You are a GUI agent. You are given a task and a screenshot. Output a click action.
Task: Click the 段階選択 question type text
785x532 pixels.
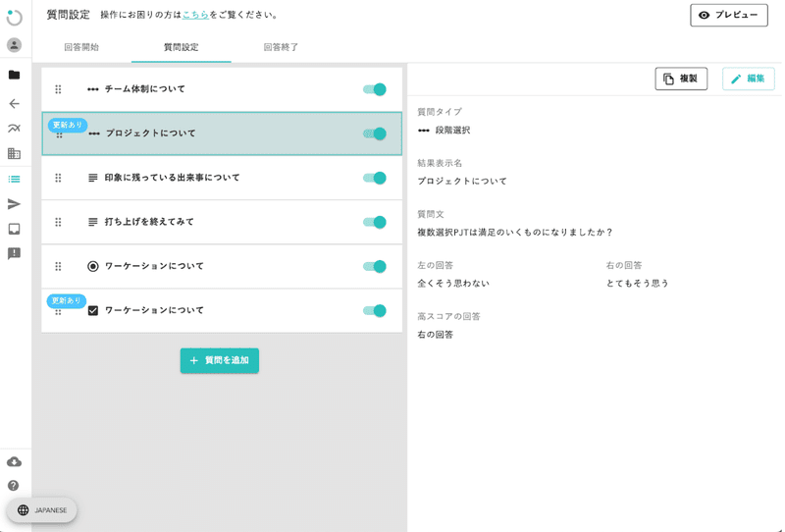click(452, 131)
